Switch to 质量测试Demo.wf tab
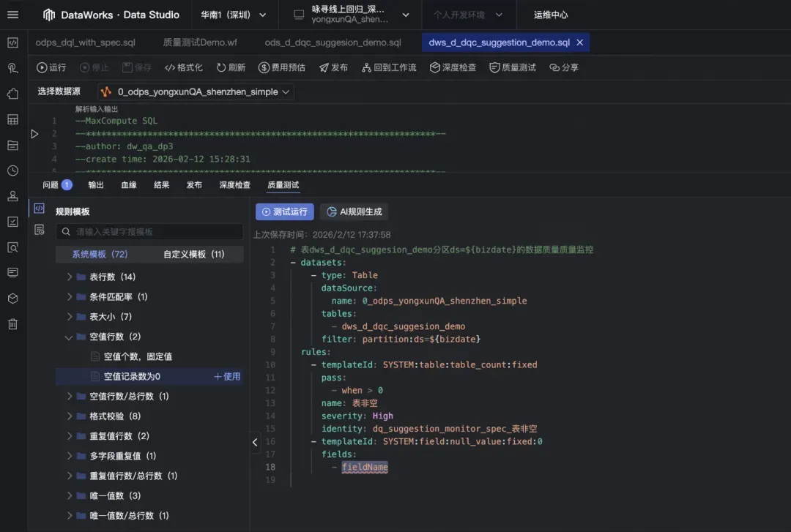This screenshot has width=791, height=532. 200,43
